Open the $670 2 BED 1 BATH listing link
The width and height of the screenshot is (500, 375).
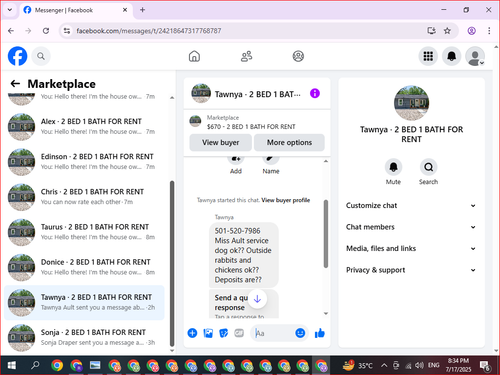[251, 127]
